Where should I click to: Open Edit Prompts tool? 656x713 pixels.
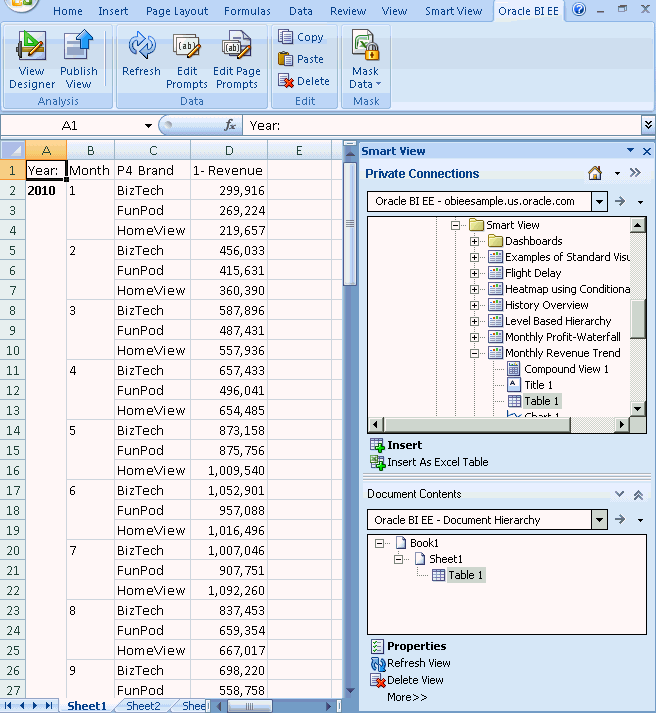[x=187, y=60]
